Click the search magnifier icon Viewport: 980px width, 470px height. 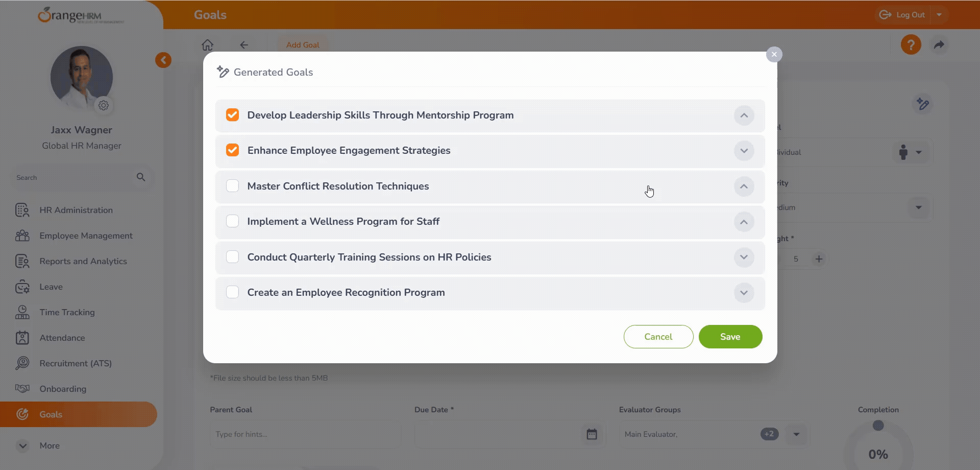(141, 177)
